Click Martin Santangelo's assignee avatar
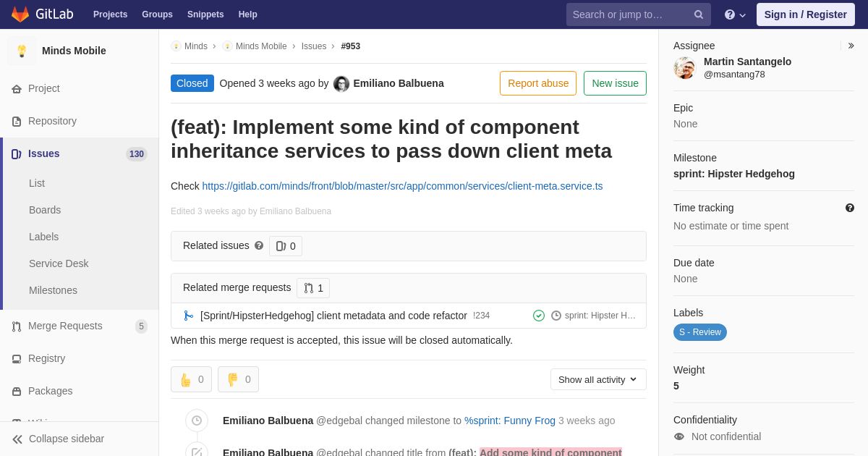The width and height of the screenshot is (868, 456). click(x=684, y=68)
